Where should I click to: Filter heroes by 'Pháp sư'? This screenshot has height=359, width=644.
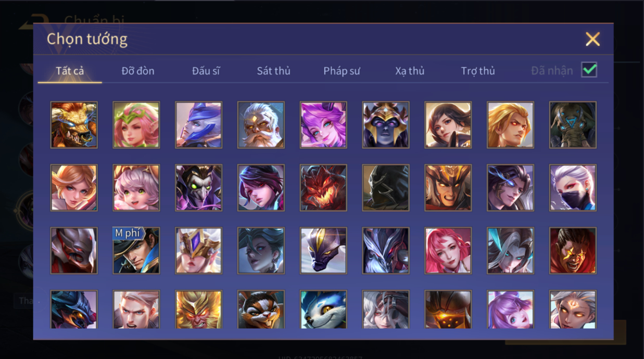coord(342,71)
